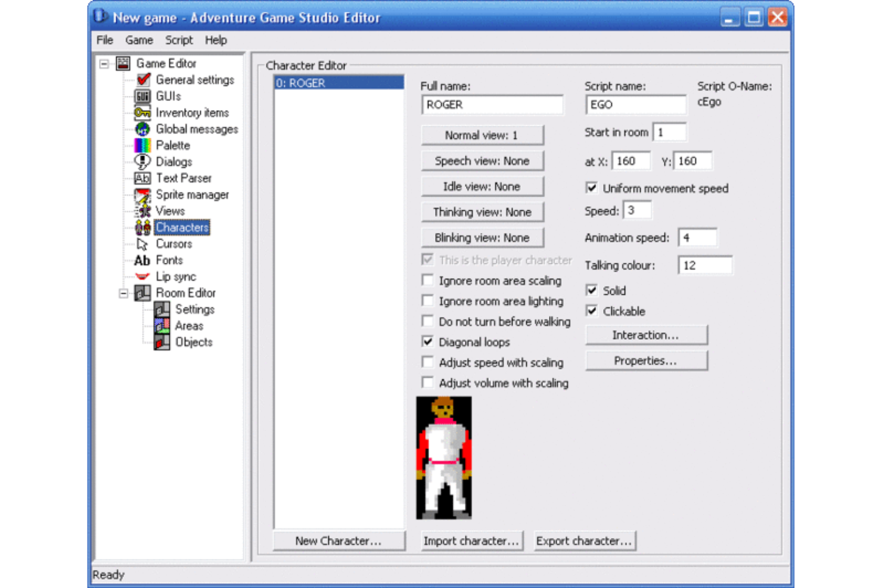Enable Ignore room area lighting
The image size is (882, 588).
(427, 301)
